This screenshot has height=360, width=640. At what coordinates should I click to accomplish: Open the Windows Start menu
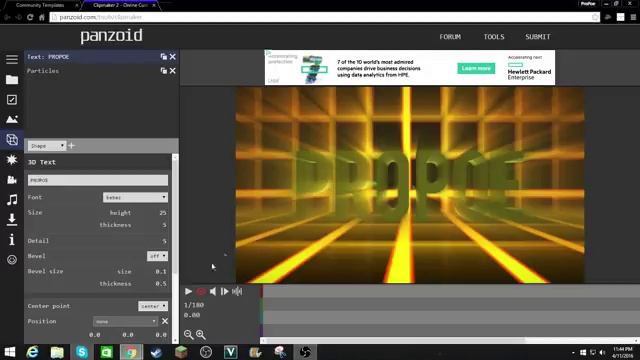pos(9,352)
